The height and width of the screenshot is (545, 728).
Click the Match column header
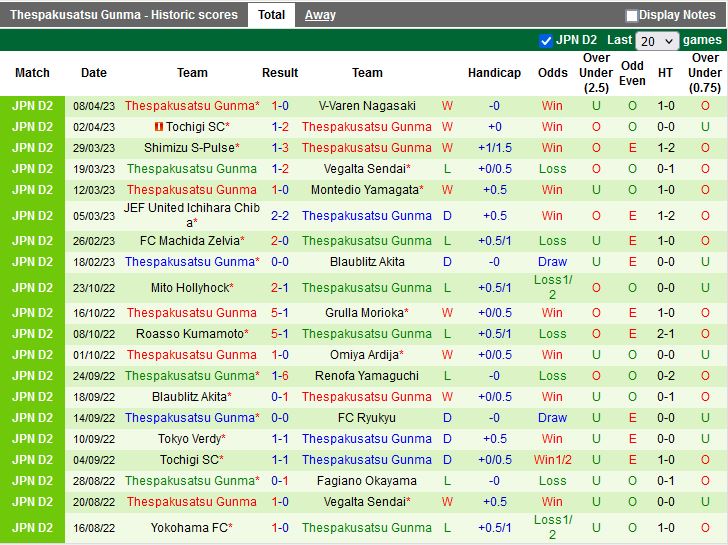(32, 73)
